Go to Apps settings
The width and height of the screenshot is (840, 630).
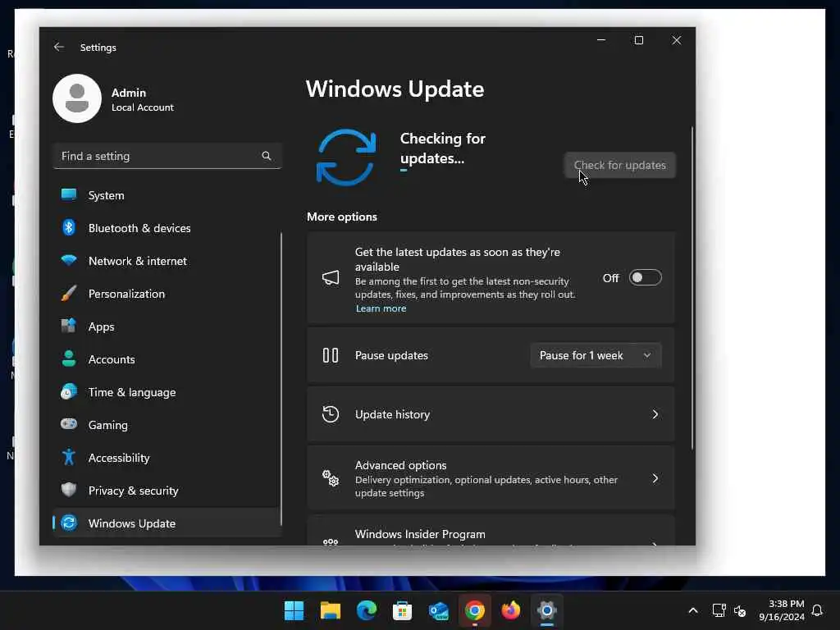click(167, 326)
